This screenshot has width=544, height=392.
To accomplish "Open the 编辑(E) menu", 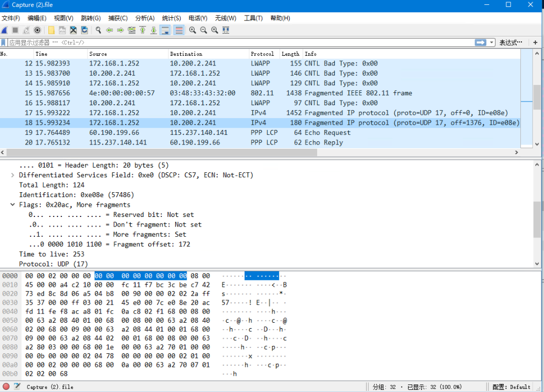I will pyautogui.click(x=37, y=18).
